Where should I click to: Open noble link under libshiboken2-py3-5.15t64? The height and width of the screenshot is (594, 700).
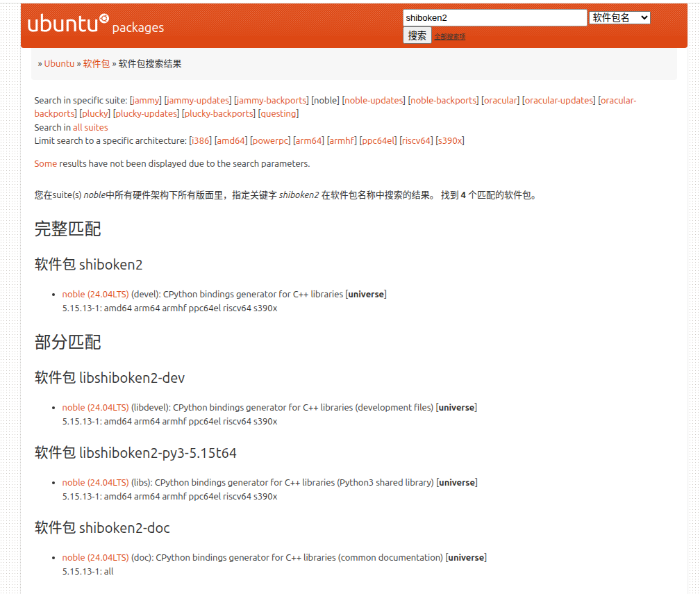95,483
